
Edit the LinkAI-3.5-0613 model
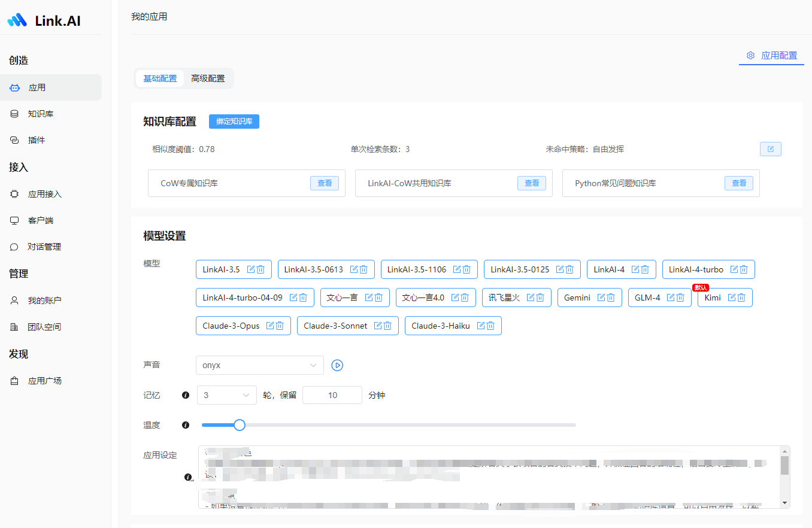click(355, 269)
